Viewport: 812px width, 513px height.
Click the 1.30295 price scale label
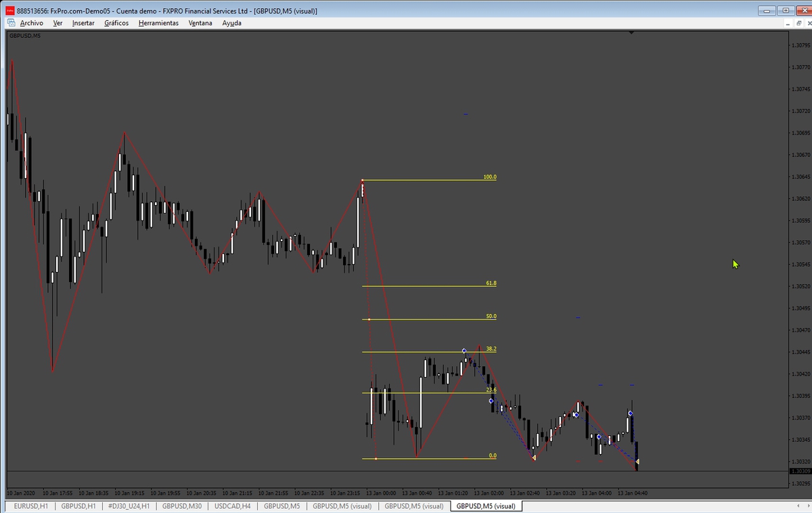click(800, 483)
